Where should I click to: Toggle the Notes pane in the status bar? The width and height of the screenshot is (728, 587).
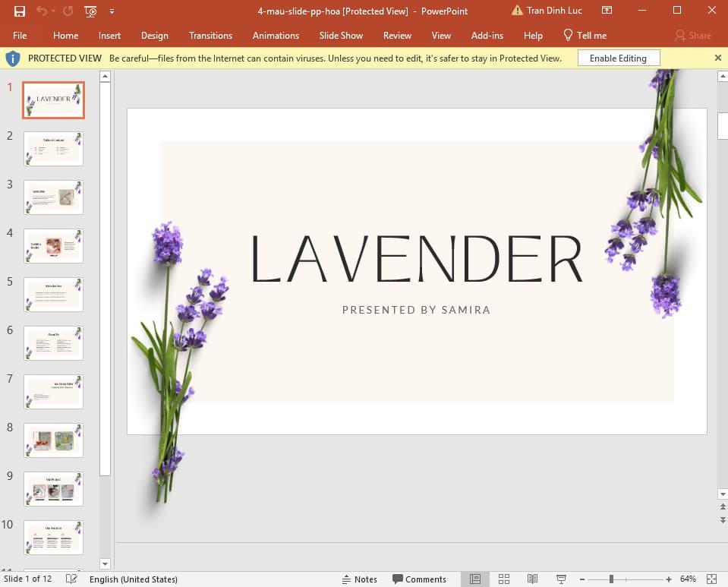click(x=359, y=579)
